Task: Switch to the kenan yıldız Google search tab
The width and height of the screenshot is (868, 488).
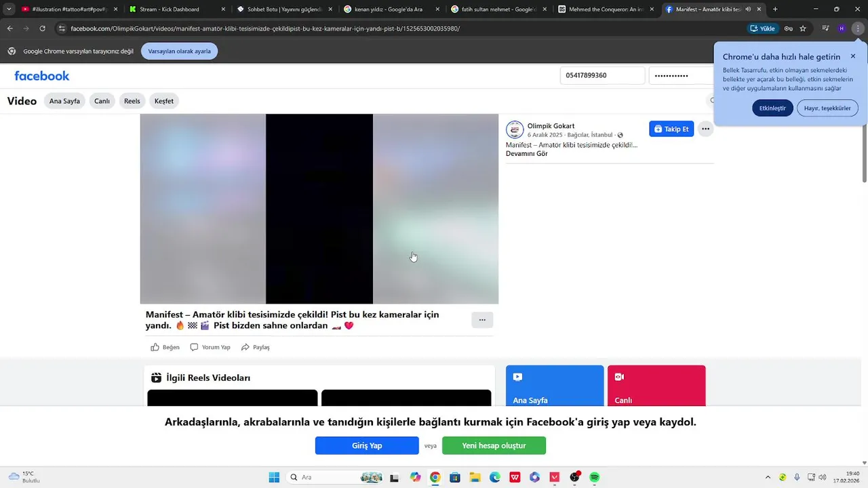Action: (x=391, y=9)
